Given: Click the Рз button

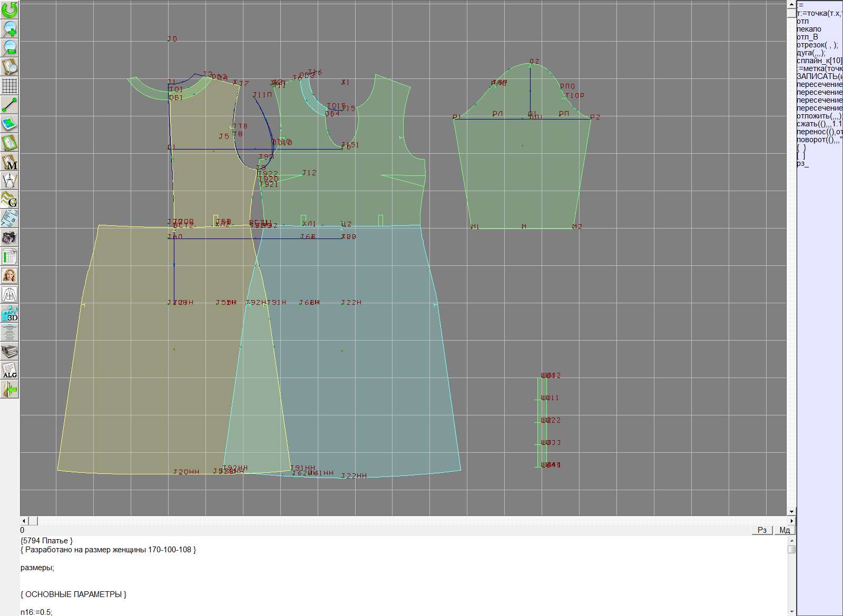Looking at the screenshot, I should 762,530.
